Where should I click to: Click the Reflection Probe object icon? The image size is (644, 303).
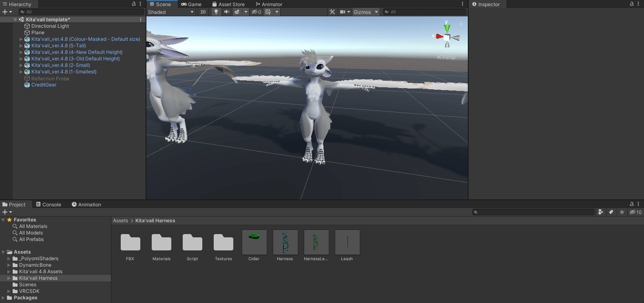[x=27, y=79]
